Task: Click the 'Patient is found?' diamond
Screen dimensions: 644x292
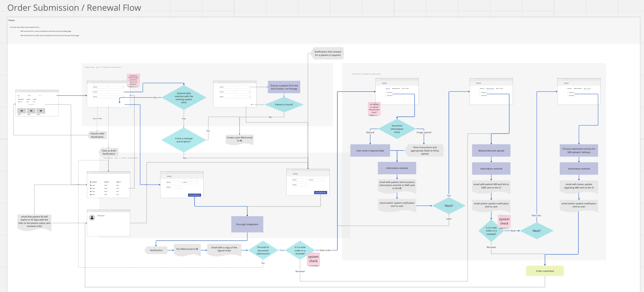Action: click(x=284, y=104)
